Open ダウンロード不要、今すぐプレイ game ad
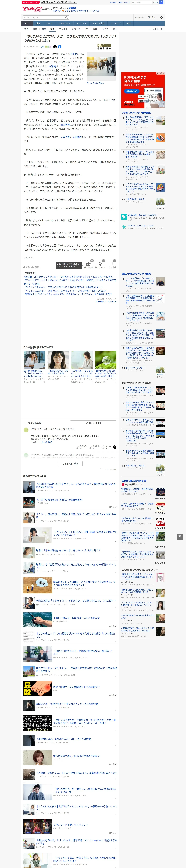The height and width of the screenshot is (868, 186). [71, 825]
